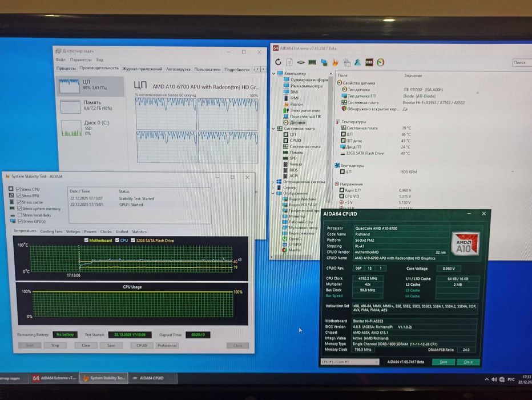Open CPU core selector dropdown in CPUID

tap(350, 362)
